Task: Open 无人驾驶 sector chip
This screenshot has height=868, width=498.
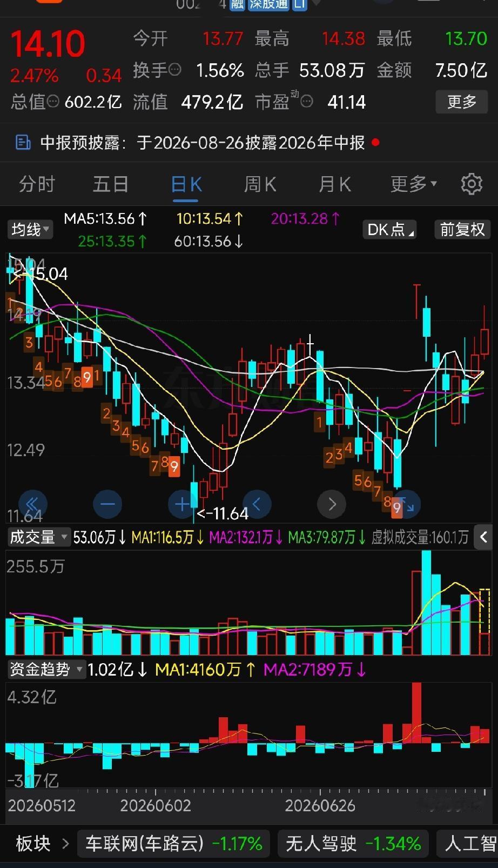Action: pyautogui.click(x=353, y=844)
